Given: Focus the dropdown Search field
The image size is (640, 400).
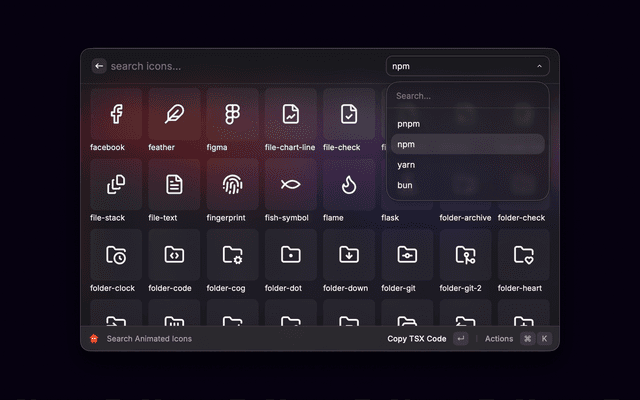Looking at the screenshot, I should click(x=468, y=96).
